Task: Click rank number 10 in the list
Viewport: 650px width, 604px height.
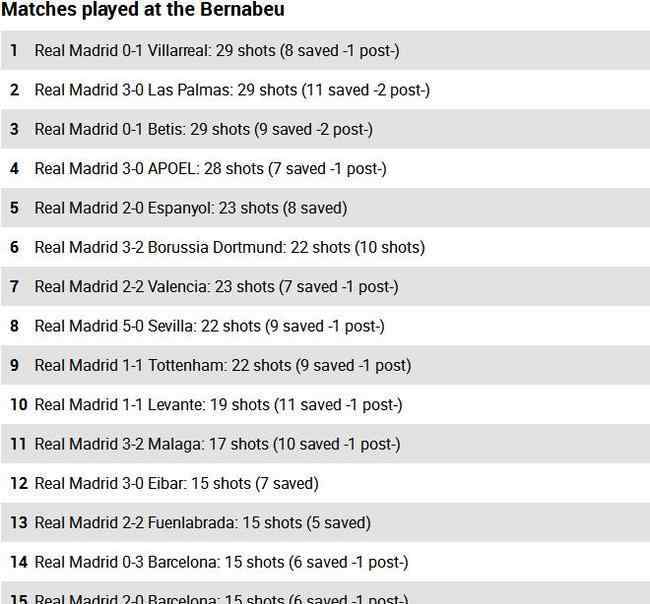Action: (x=18, y=405)
